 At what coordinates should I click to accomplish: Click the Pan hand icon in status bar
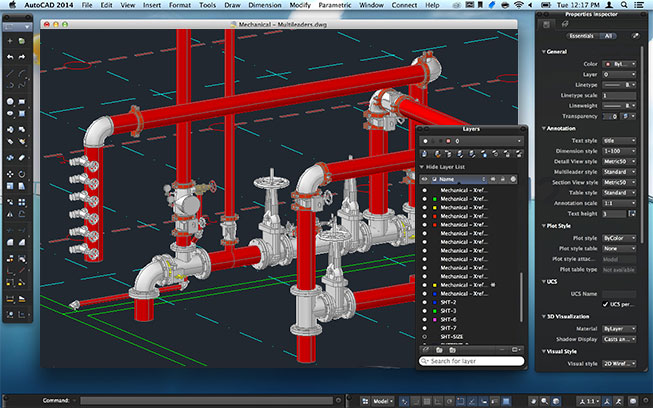coord(533,401)
